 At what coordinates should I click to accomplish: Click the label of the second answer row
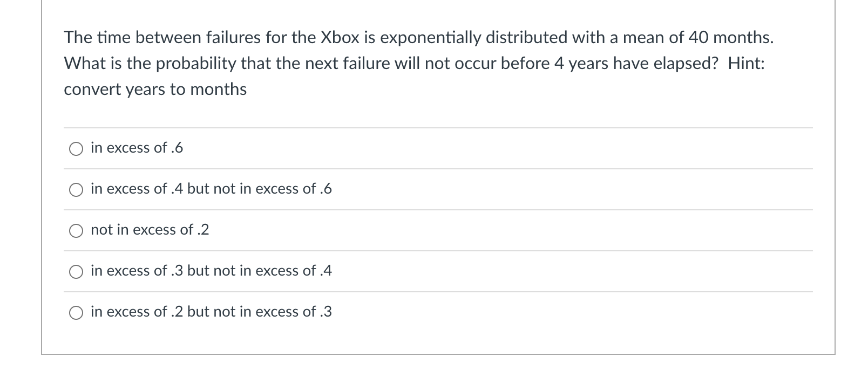click(x=211, y=189)
